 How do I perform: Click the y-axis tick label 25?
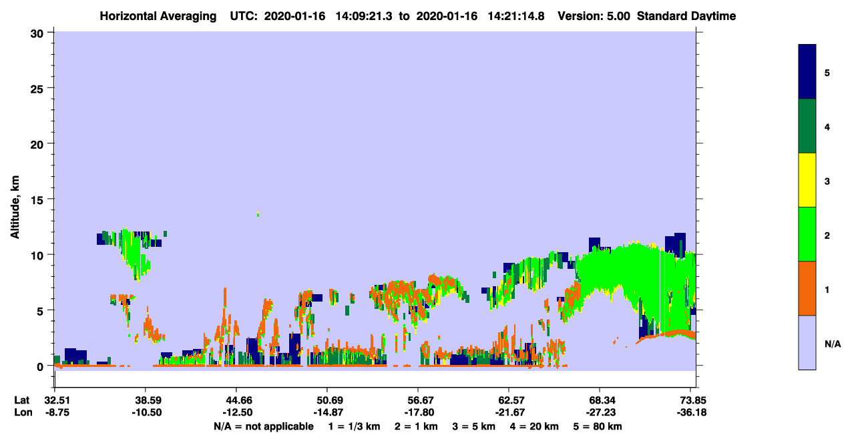tap(39, 88)
